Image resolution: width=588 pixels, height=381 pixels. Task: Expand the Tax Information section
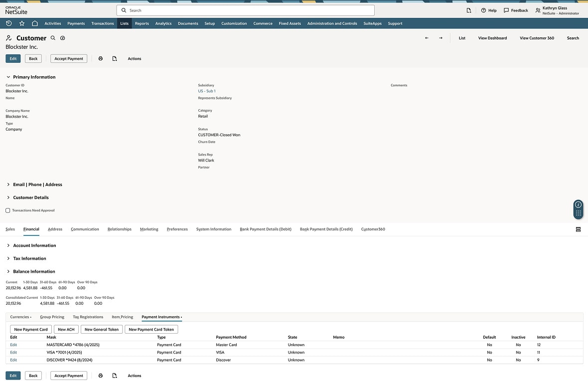pyautogui.click(x=8, y=258)
